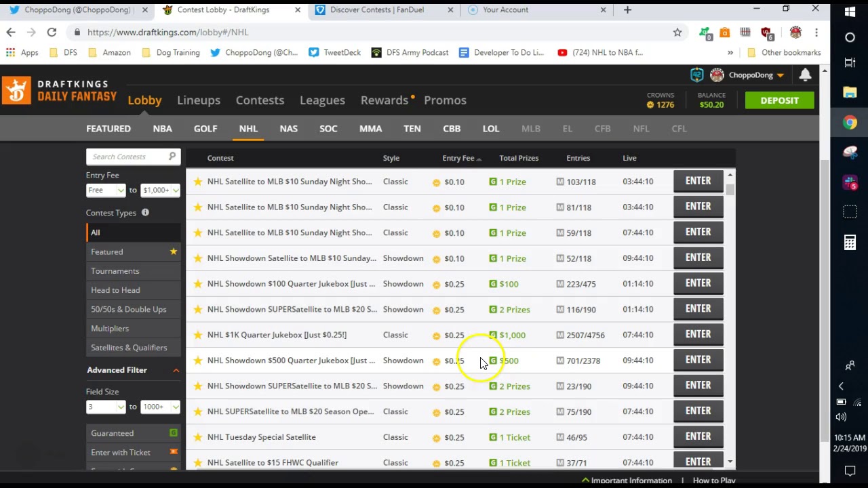Click the green DEPOSIT button
This screenshot has height=488, width=868.
click(779, 100)
